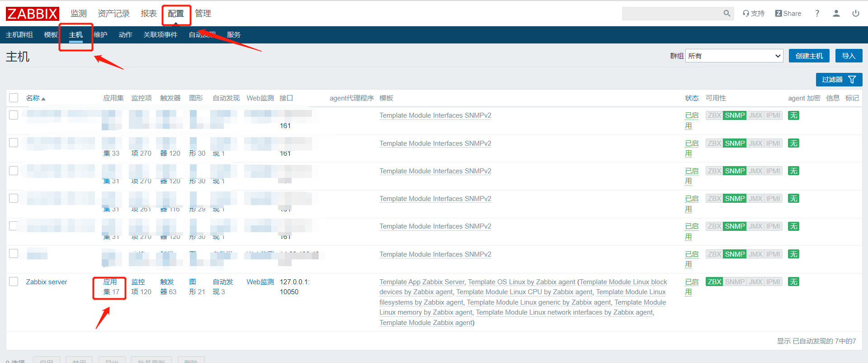Open the 监测 menu

pyautogui.click(x=79, y=14)
